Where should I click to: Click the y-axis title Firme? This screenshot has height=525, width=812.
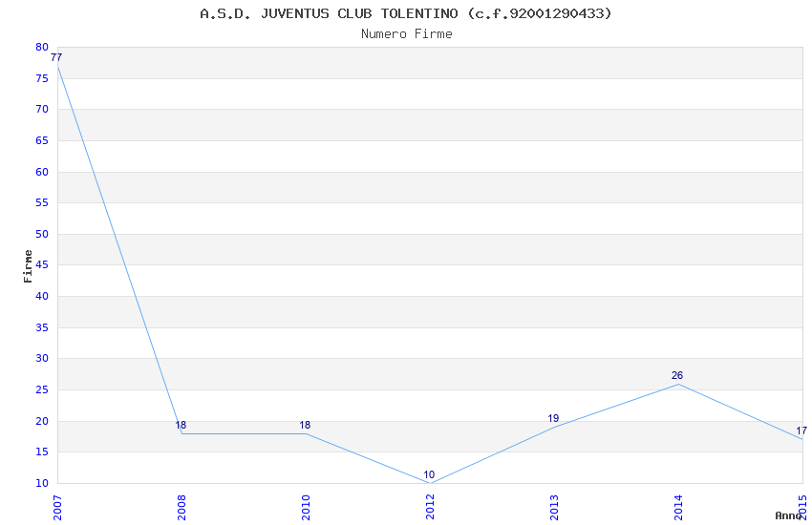coord(28,266)
